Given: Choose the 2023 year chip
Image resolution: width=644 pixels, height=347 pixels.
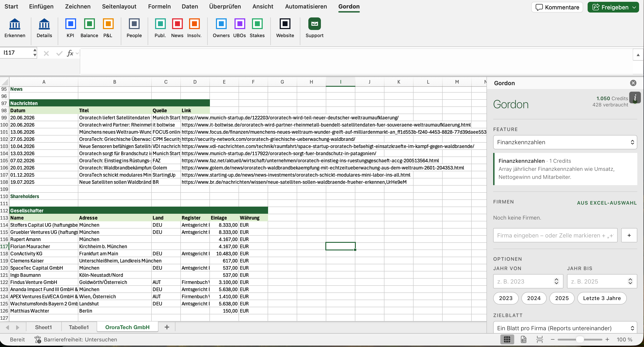Looking at the screenshot, I should click(505, 298).
